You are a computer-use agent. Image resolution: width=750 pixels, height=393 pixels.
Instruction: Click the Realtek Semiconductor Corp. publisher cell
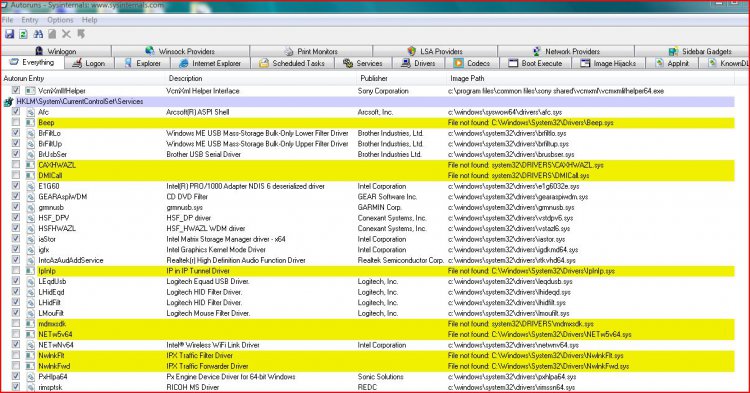[x=400, y=261]
